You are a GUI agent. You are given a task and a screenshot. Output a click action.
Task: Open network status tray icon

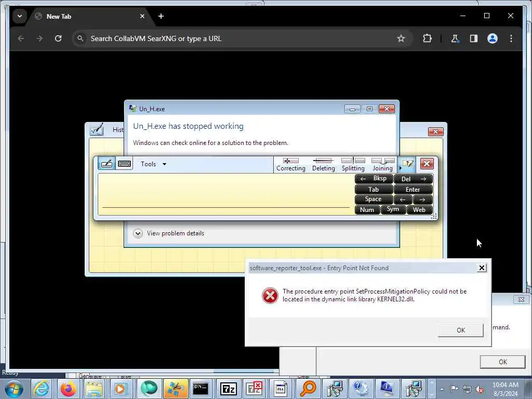click(x=467, y=390)
